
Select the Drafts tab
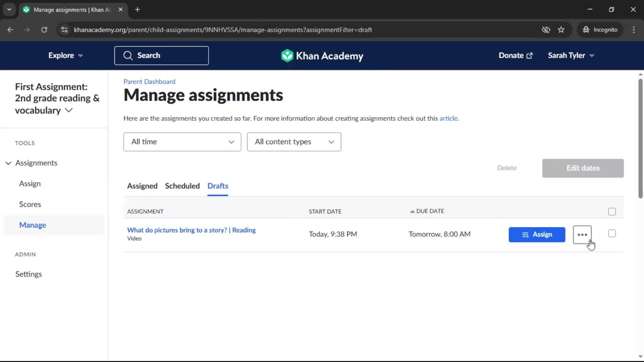click(218, 186)
